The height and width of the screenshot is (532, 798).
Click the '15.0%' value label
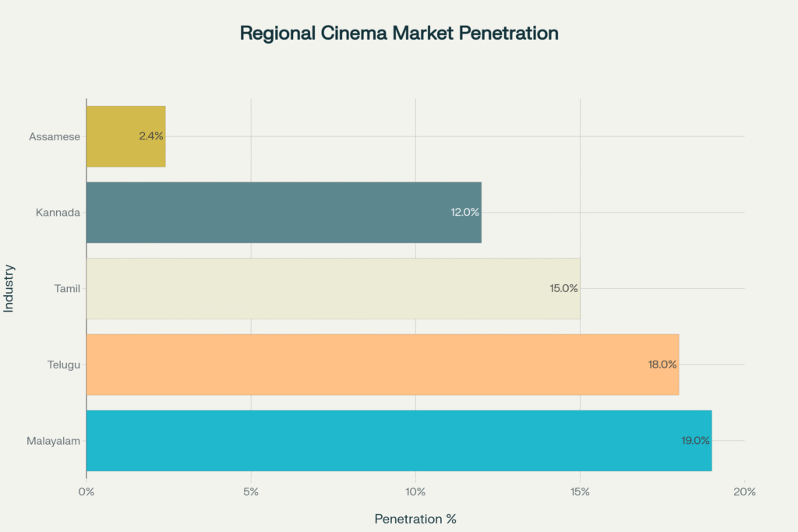564,288
